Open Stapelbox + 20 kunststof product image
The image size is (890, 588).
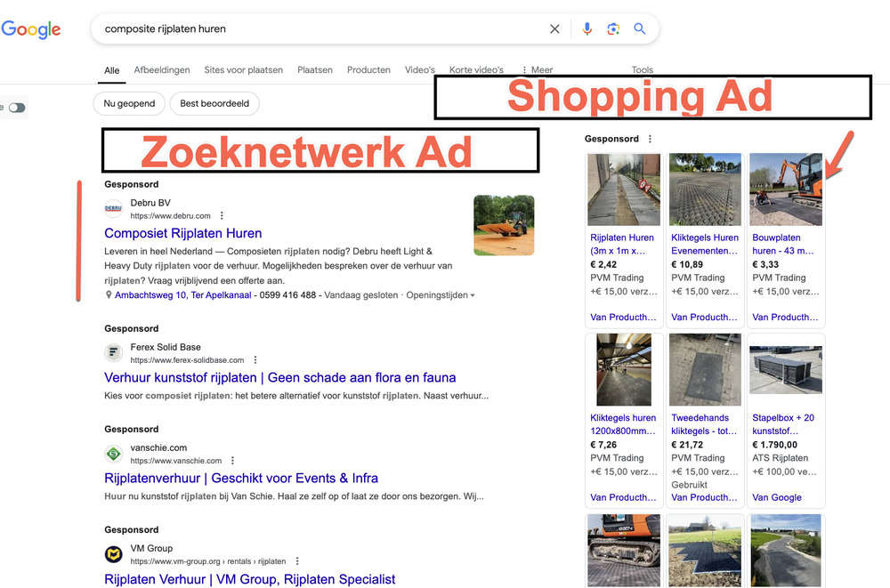786,369
